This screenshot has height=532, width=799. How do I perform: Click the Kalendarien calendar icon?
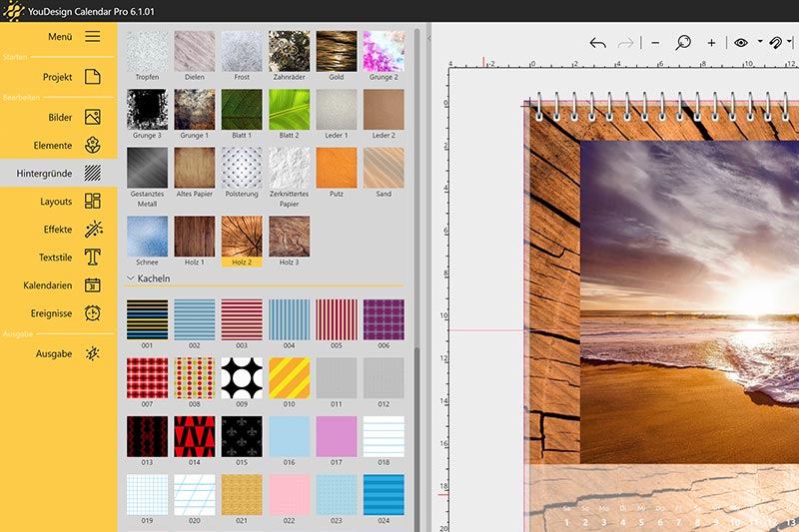[93, 285]
